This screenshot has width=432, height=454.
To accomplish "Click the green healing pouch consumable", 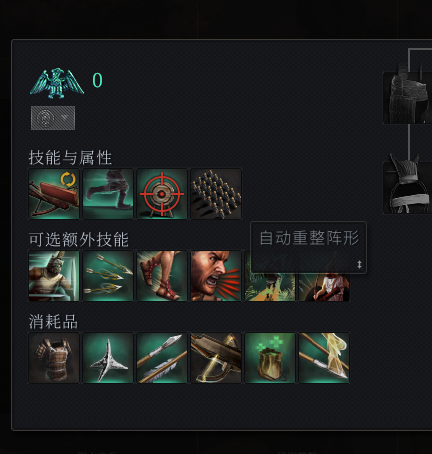I will click(x=270, y=358).
